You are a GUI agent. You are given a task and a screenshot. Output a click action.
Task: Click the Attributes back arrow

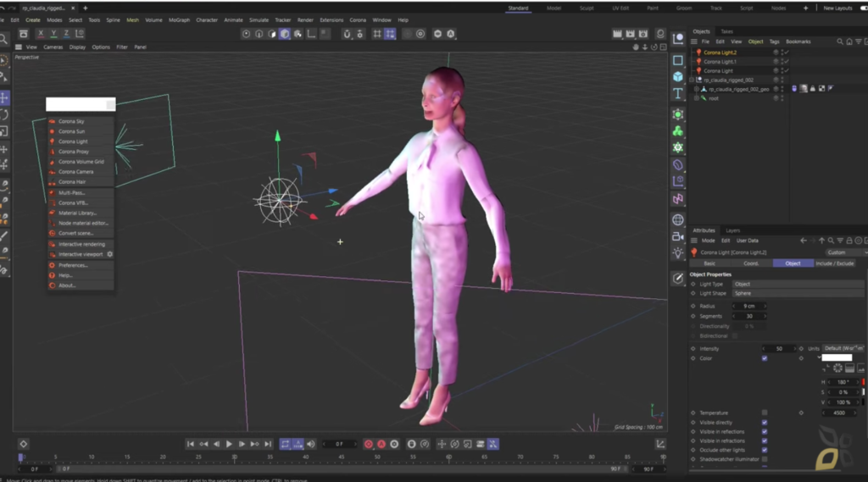[804, 241]
